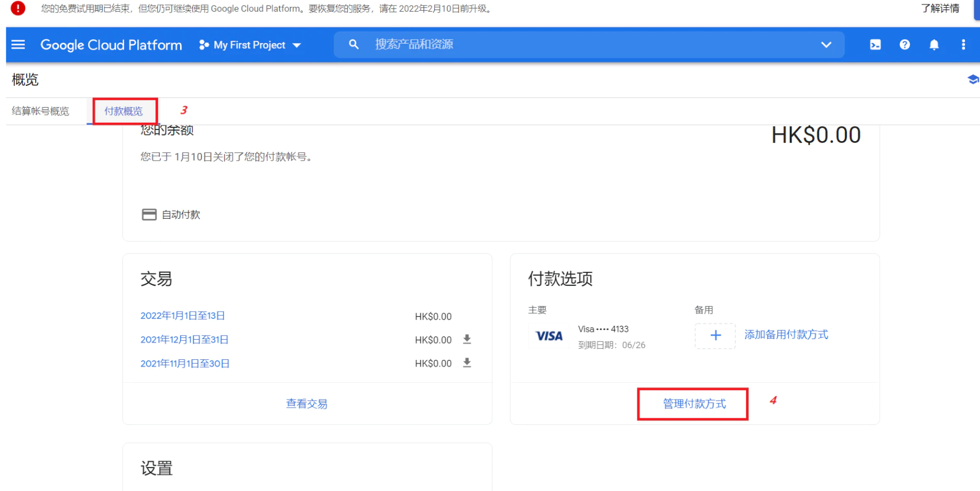Download the December 2021 transaction statement
The width and height of the screenshot is (980, 491).
pyautogui.click(x=467, y=339)
